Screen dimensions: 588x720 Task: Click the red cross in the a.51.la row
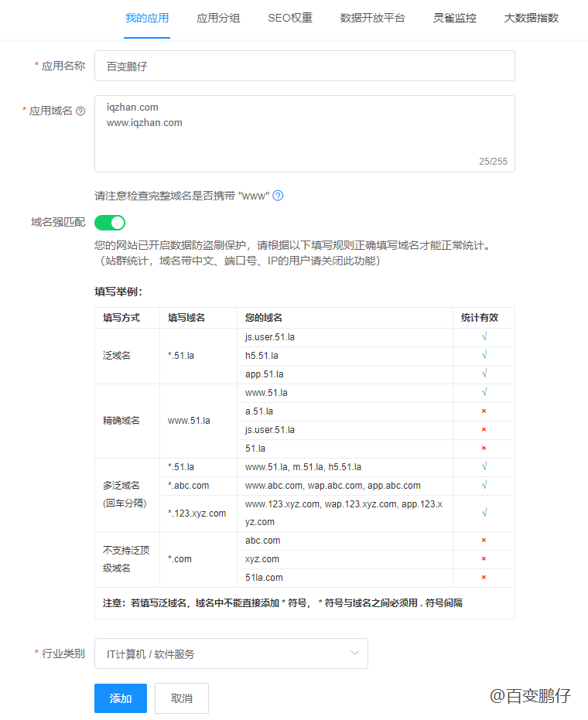(484, 411)
